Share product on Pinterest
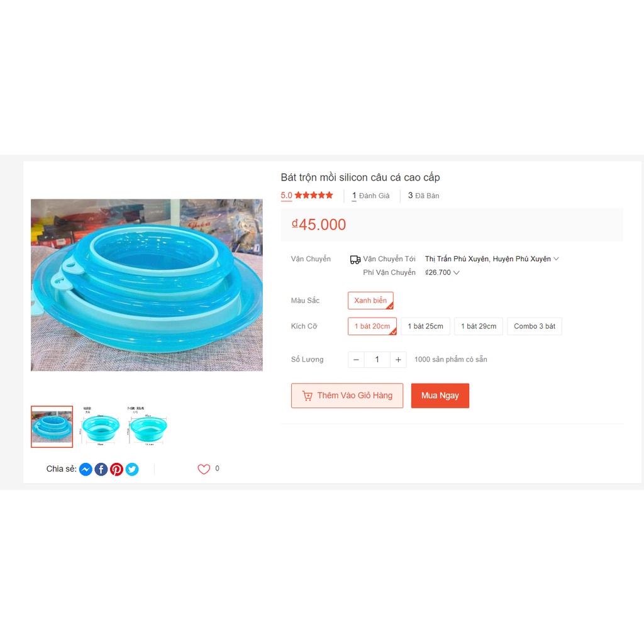 [116, 469]
